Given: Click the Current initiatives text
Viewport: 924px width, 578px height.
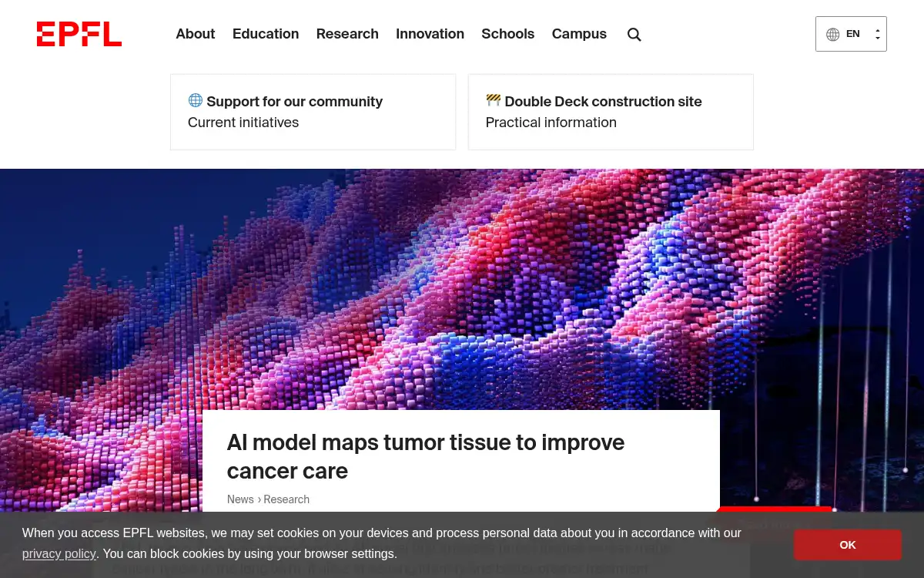Looking at the screenshot, I should point(243,123).
